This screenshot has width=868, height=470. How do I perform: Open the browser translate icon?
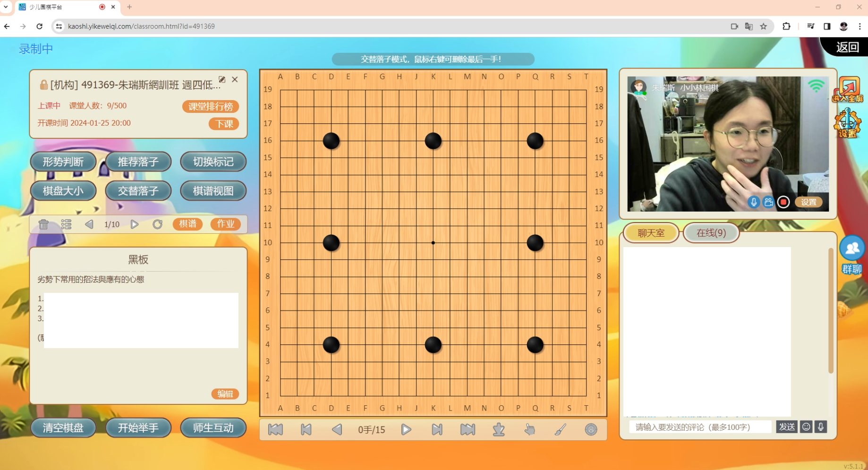point(749,26)
